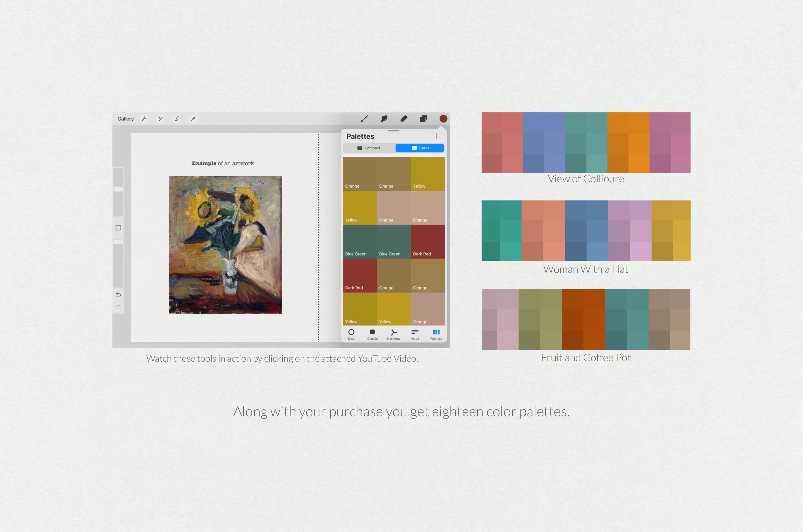The image size is (803, 532).
Task: Open the Layers panel
Action: (x=423, y=118)
